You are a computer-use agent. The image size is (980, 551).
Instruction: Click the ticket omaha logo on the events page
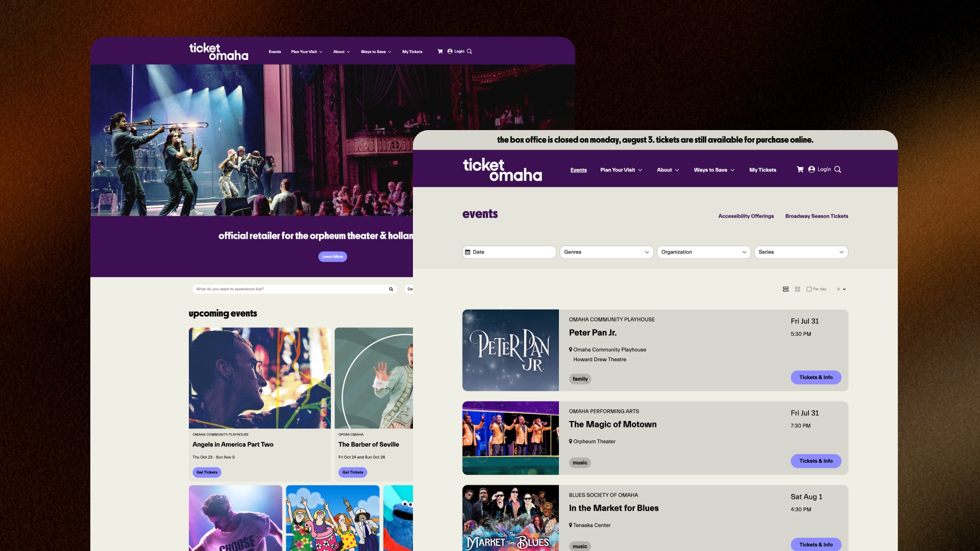point(502,169)
